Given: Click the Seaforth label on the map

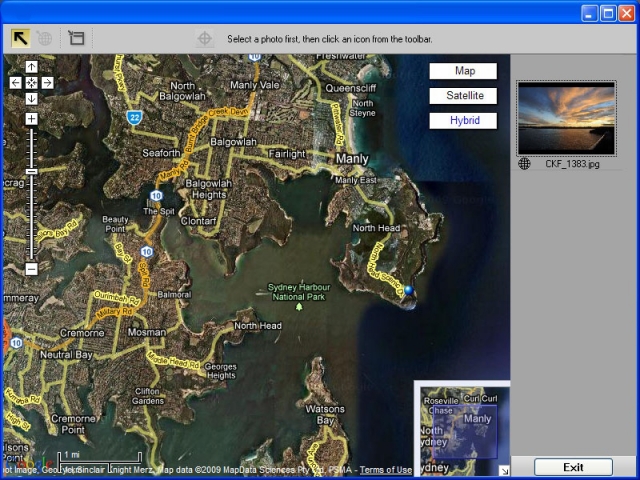Looking at the screenshot, I should point(161,153).
